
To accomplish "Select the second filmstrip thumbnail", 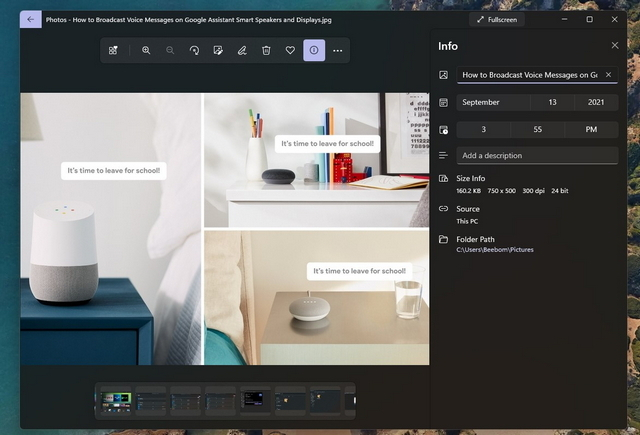I will 151,400.
